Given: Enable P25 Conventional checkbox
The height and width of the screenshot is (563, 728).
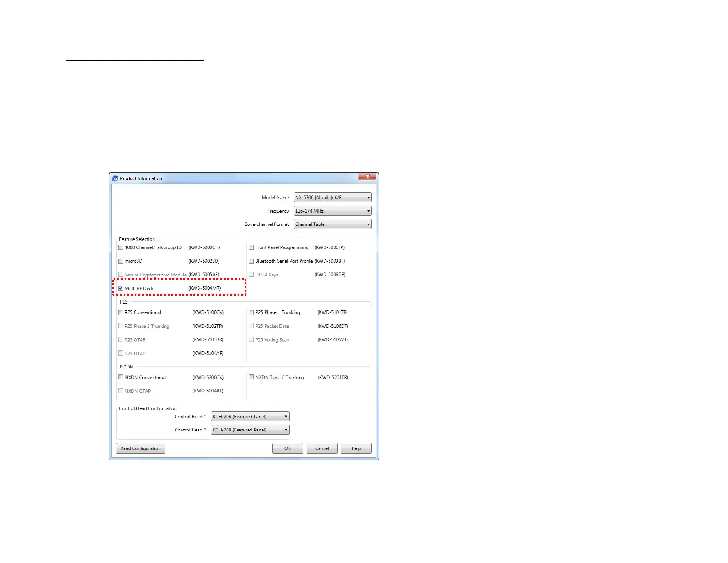Looking at the screenshot, I should (121, 312).
